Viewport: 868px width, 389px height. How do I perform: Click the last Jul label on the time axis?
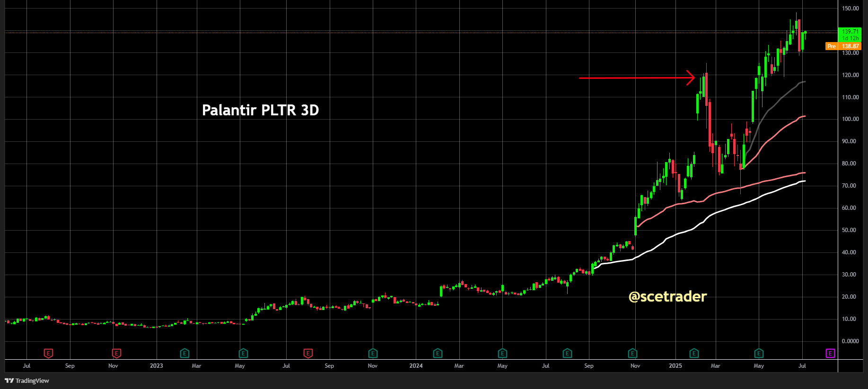point(802,366)
